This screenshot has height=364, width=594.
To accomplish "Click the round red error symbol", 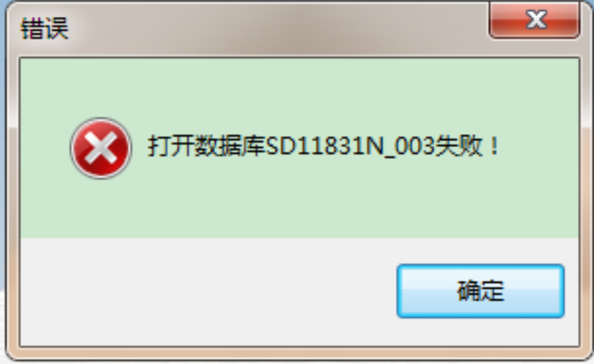I will [100, 148].
